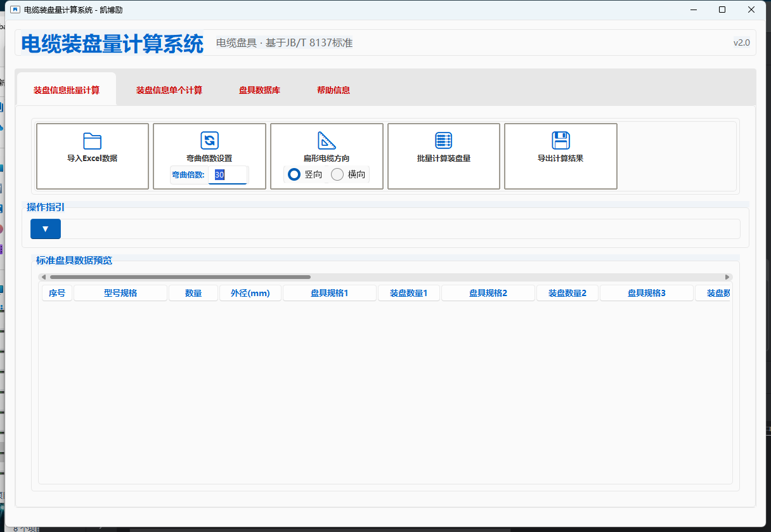Click the floppy disk icon to export results
This screenshot has height=532, width=771.
[560, 140]
